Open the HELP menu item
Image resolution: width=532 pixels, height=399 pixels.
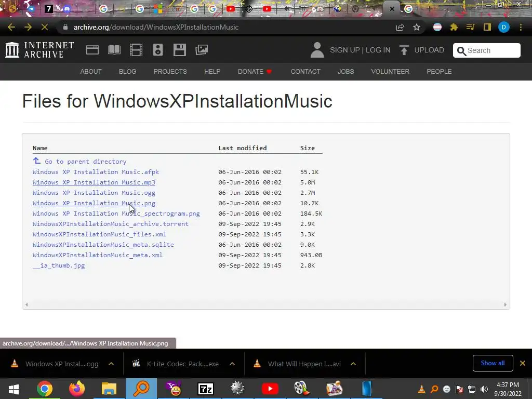[x=212, y=72]
